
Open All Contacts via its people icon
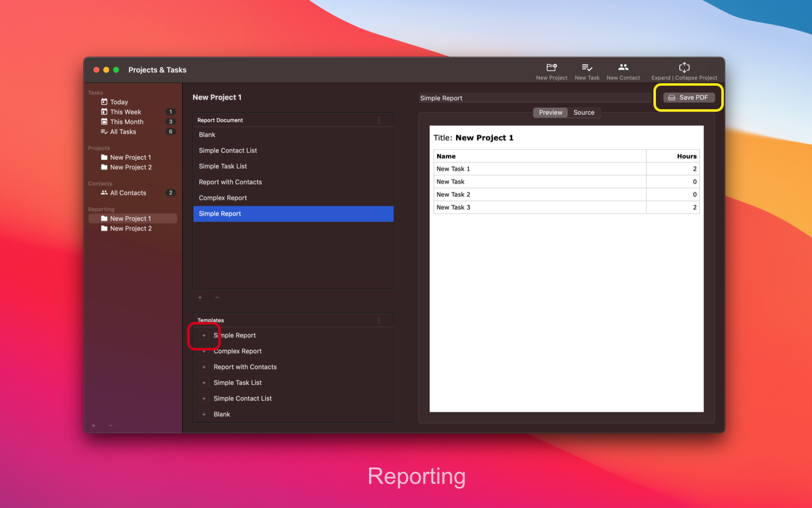[x=105, y=192]
